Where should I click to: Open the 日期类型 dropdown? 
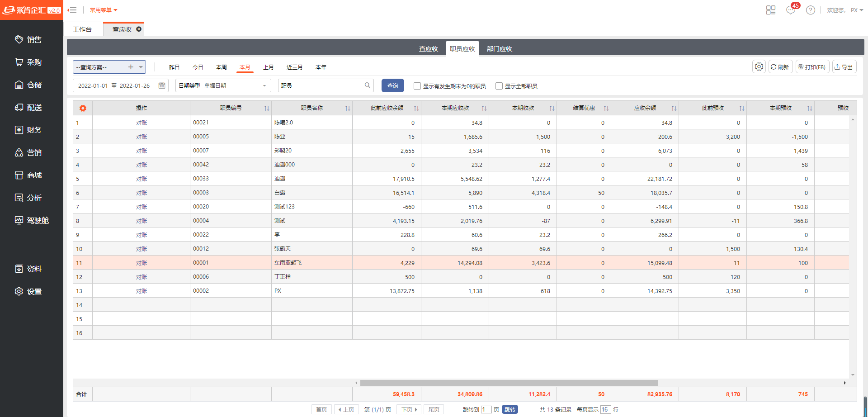(x=264, y=85)
